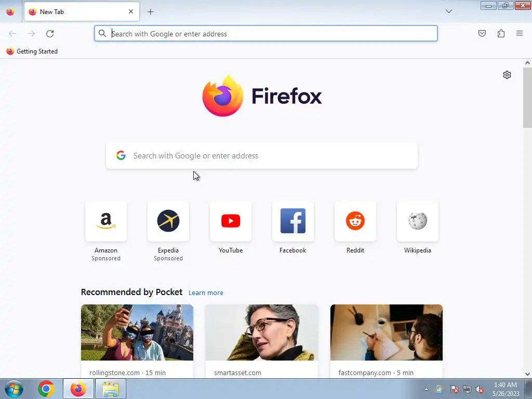Open the Firefox application hamburger menu

tap(520, 33)
